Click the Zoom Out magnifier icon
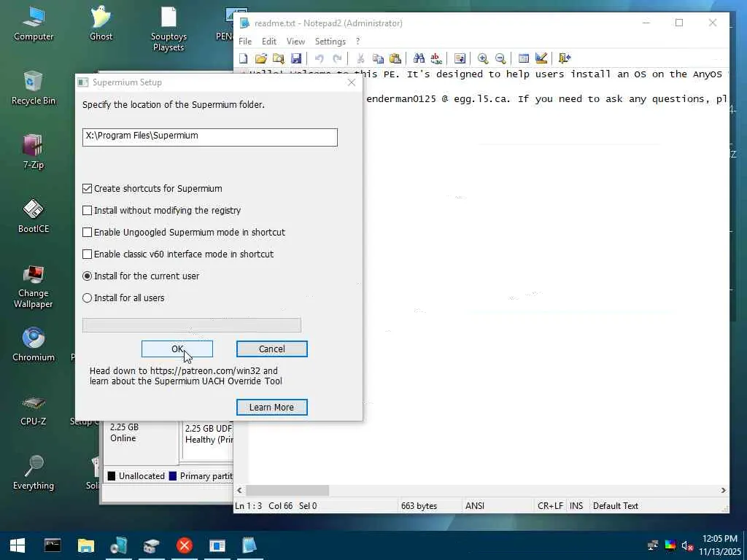This screenshot has height=560, width=747. click(500, 58)
